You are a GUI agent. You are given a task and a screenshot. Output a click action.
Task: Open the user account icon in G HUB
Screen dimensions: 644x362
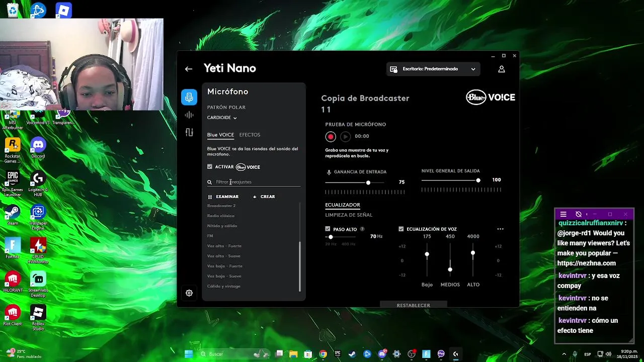tap(502, 69)
